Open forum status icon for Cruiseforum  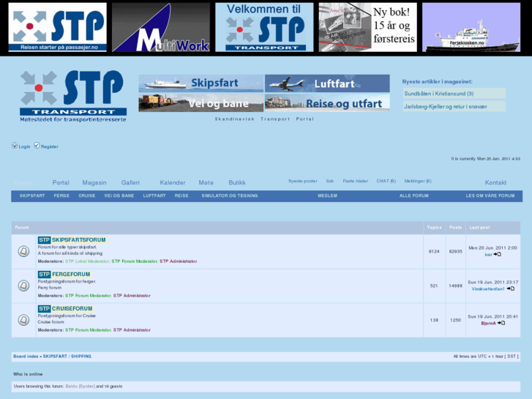pyautogui.click(x=23, y=320)
